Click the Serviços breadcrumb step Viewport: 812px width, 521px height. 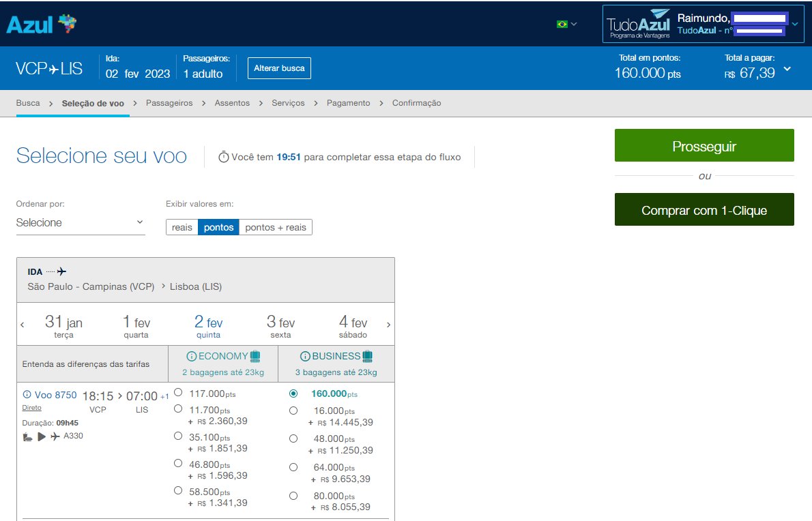click(289, 103)
